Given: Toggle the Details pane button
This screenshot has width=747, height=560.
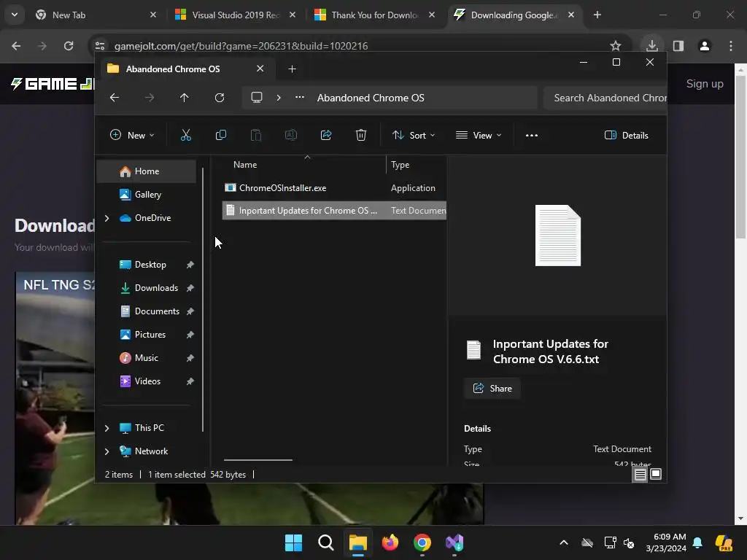Looking at the screenshot, I should pos(626,135).
